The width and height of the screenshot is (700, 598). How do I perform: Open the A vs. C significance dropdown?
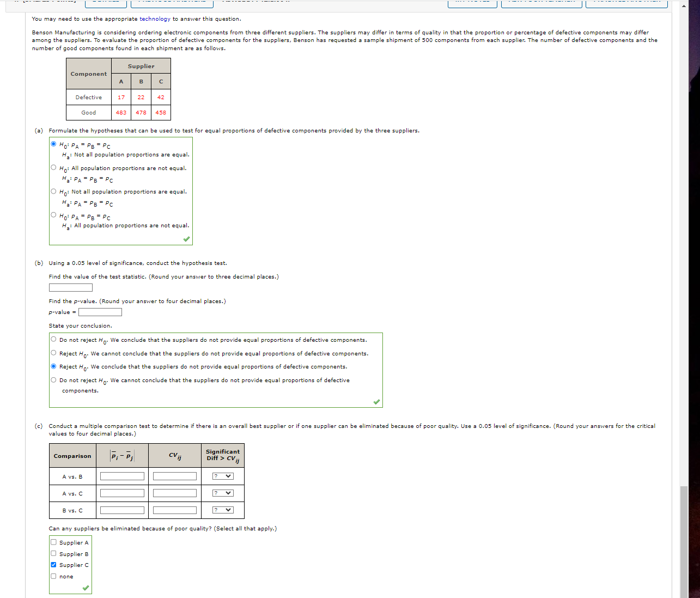[222, 493]
